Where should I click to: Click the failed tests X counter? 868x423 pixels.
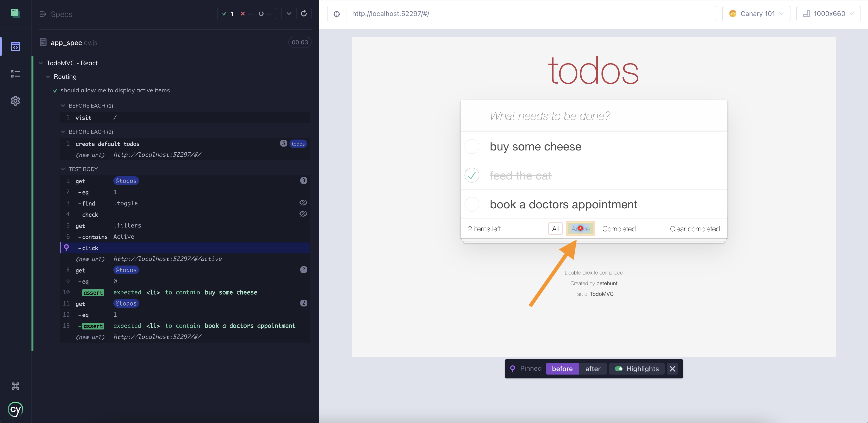[x=246, y=14]
